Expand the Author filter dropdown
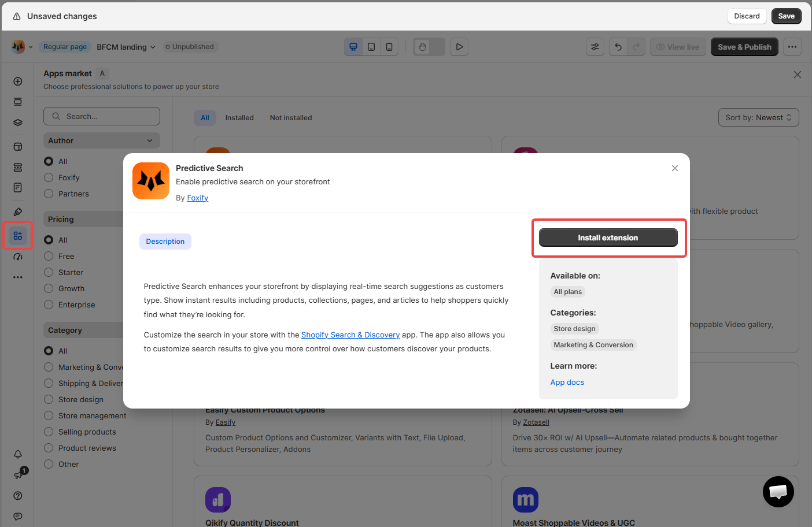 [x=102, y=140]
